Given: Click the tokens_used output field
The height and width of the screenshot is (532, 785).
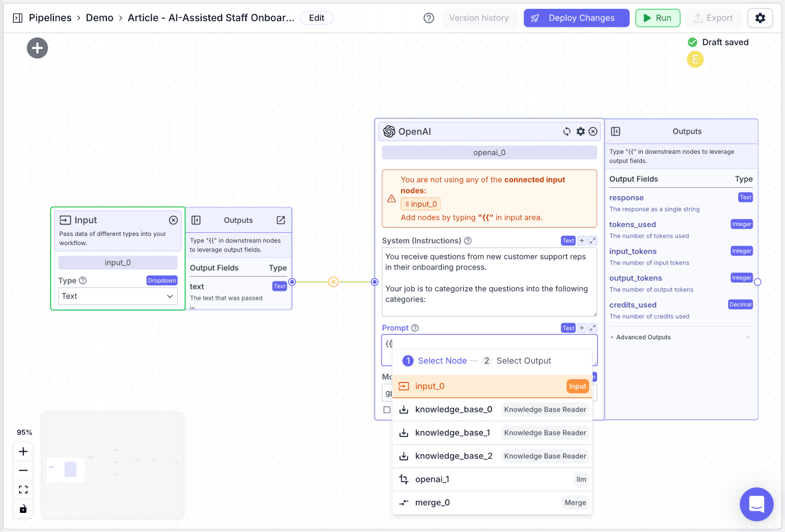Looking at the screenshot, I should point(632,225).
